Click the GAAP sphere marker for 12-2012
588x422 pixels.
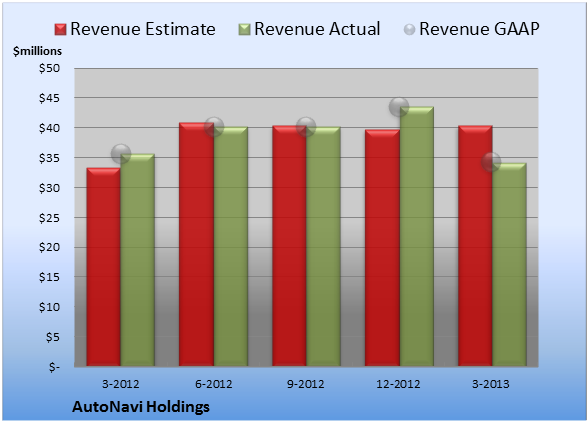pyautogui.click(x=399, y=107)
